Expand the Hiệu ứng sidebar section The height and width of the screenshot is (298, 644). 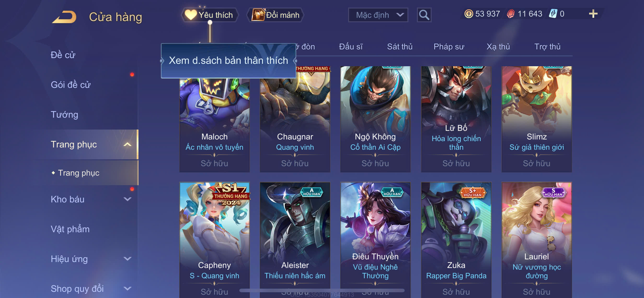coord(127,259)
